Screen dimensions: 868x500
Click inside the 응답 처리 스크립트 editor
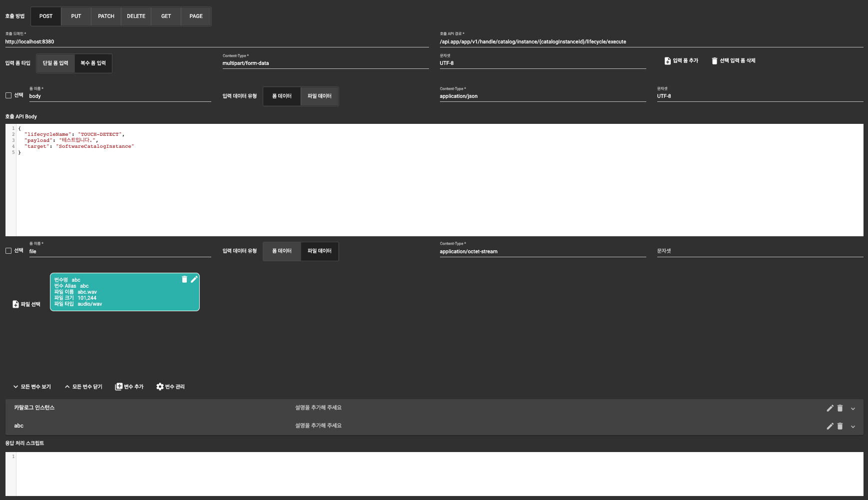[x=434, y=474]
